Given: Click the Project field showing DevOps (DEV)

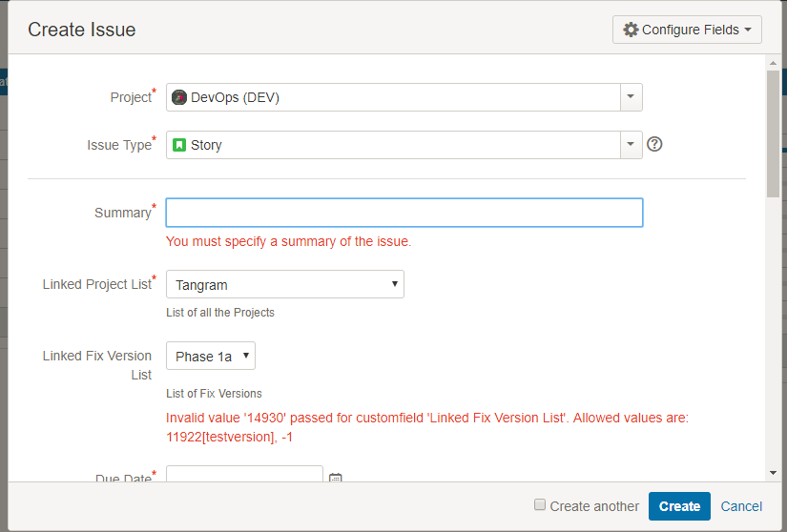Looking at the screenshot, I should pos(393,97).
